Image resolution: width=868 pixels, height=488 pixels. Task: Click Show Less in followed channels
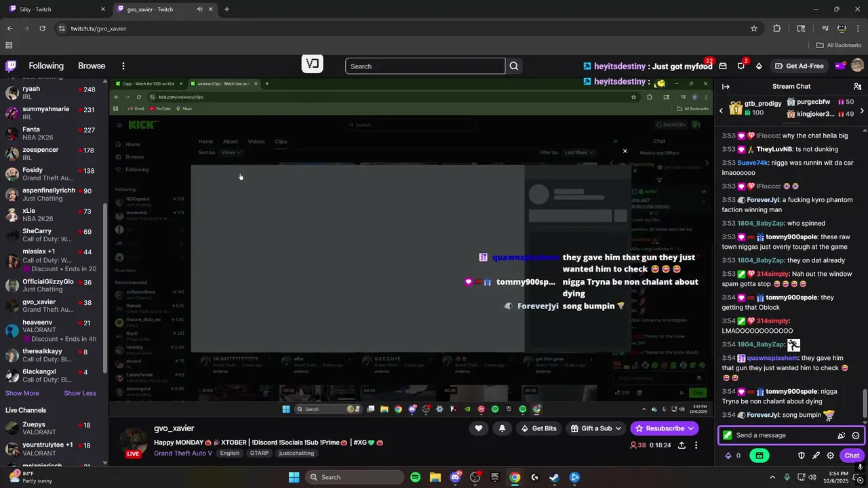point(80,393)
